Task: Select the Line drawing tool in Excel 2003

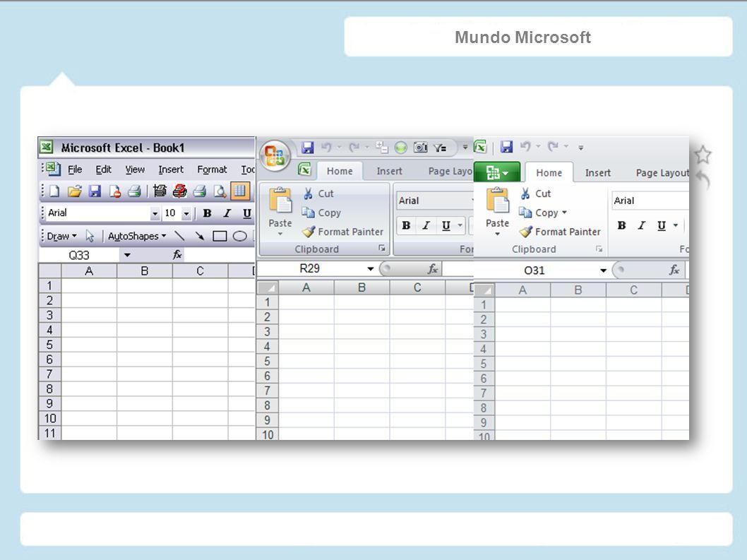Action: 179,236
